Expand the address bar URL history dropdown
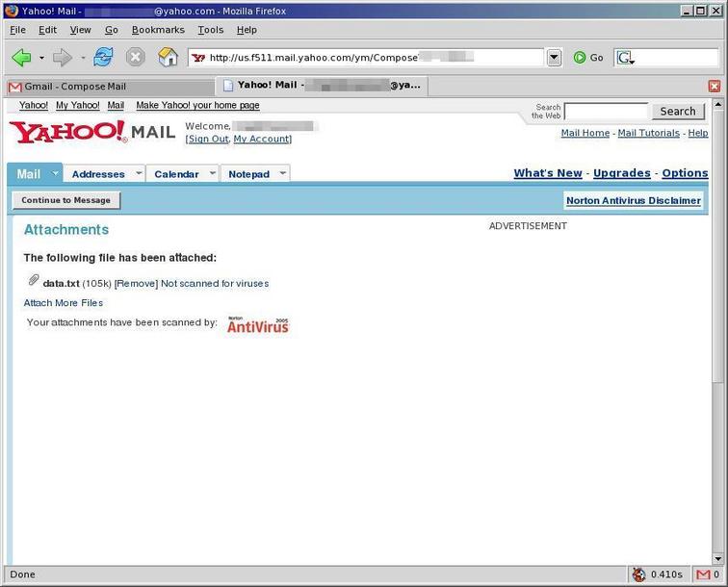This screenshot has height=587, width=728. point(554,58)
